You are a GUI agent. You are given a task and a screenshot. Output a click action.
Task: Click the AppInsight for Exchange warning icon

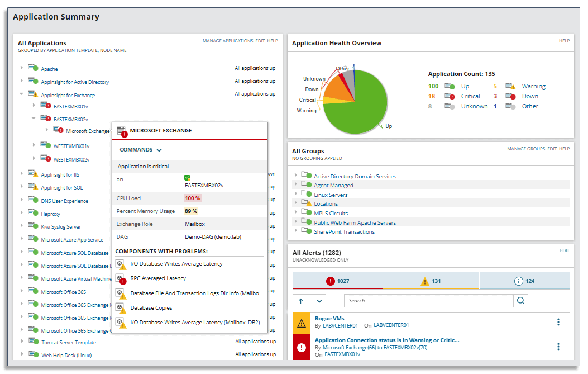coord(33,94)
